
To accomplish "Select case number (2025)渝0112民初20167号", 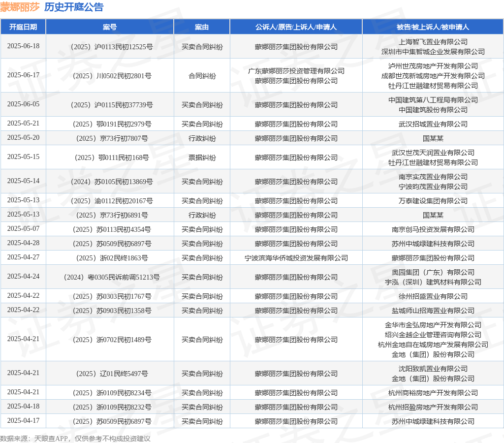I will coord(112,201).
